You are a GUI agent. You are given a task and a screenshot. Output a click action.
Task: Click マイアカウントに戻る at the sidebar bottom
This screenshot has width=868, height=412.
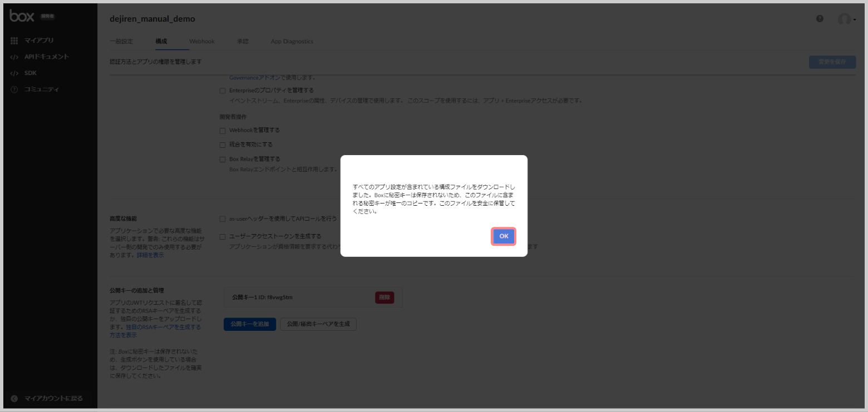(53, 398)
